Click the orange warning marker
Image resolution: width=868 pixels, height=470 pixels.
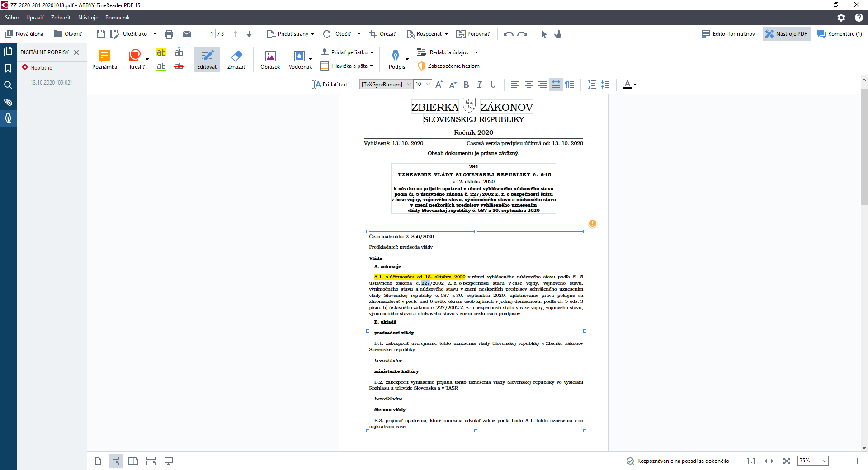click(593, 223)
